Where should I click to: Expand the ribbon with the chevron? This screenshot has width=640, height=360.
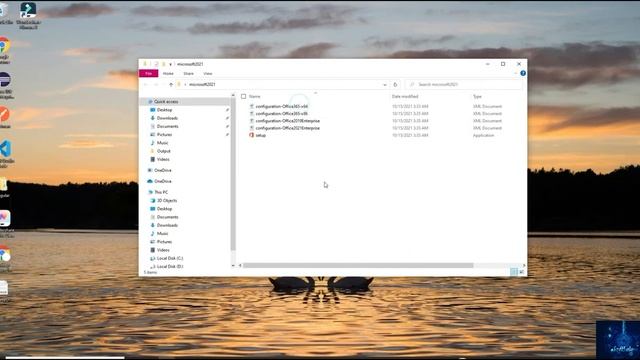[516, 73]
